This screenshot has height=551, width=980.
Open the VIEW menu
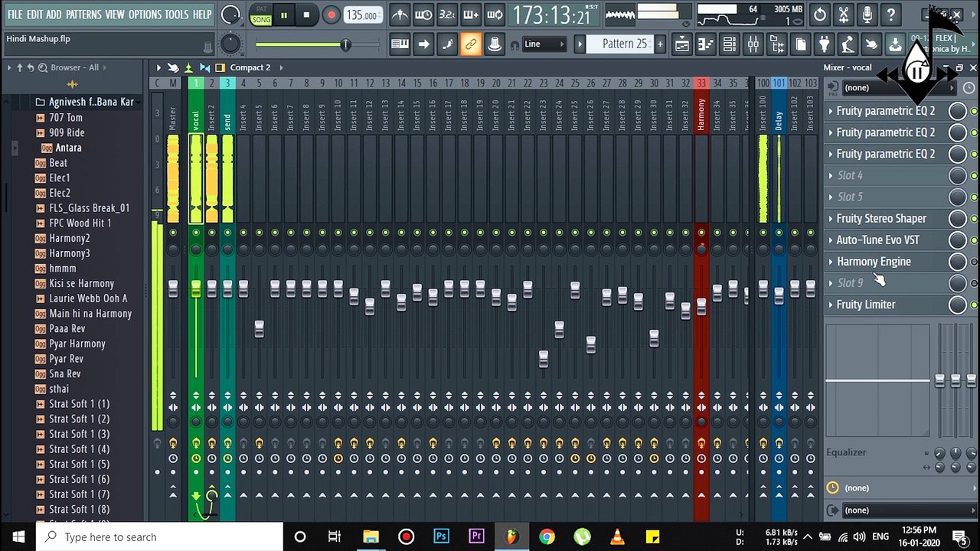pyautogui.click(x=115, y=15)
